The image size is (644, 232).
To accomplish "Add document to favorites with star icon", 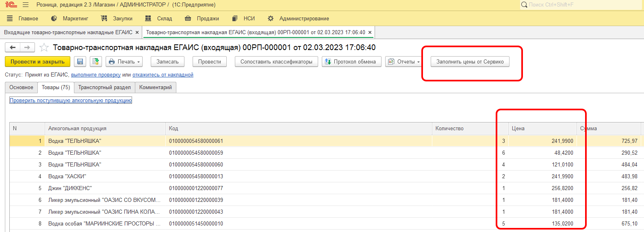I will pos(44,48).
